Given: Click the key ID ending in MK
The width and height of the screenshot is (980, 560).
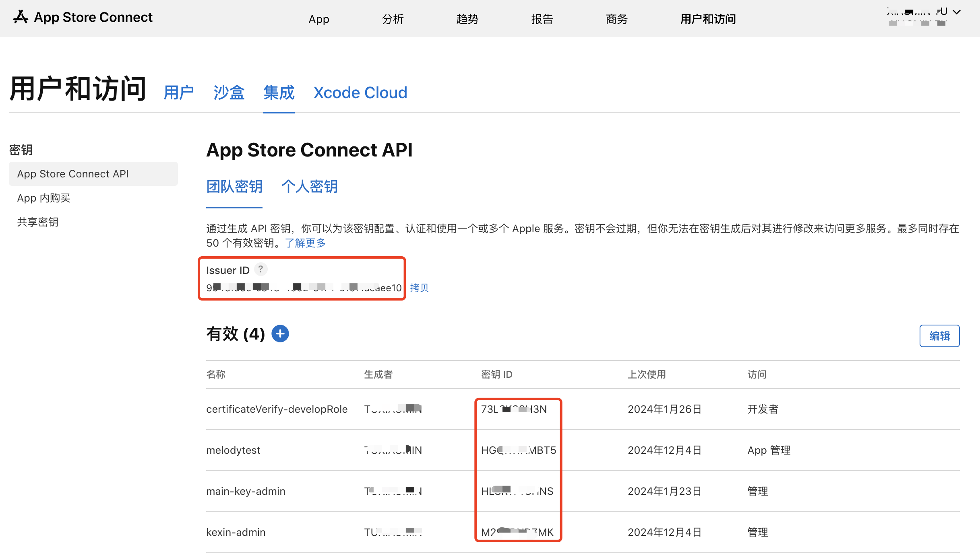Looking at the screenshot, I should point(517,532).
